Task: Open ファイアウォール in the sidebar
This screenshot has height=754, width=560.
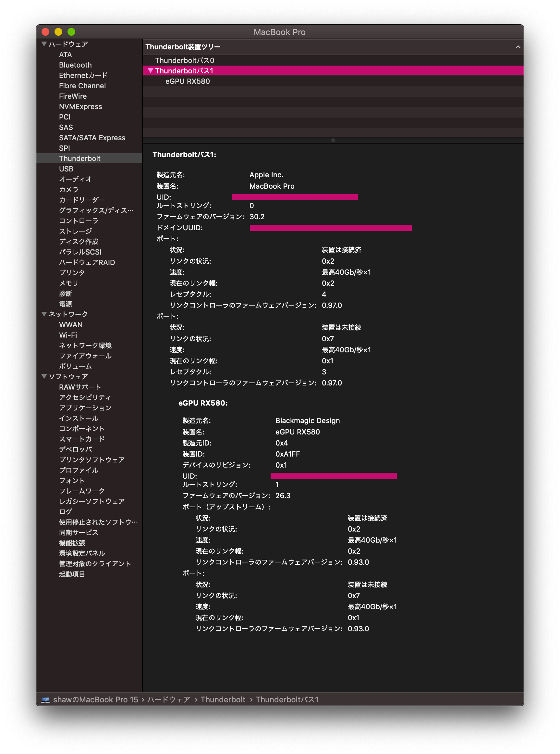Action: [x=85, y=356]
